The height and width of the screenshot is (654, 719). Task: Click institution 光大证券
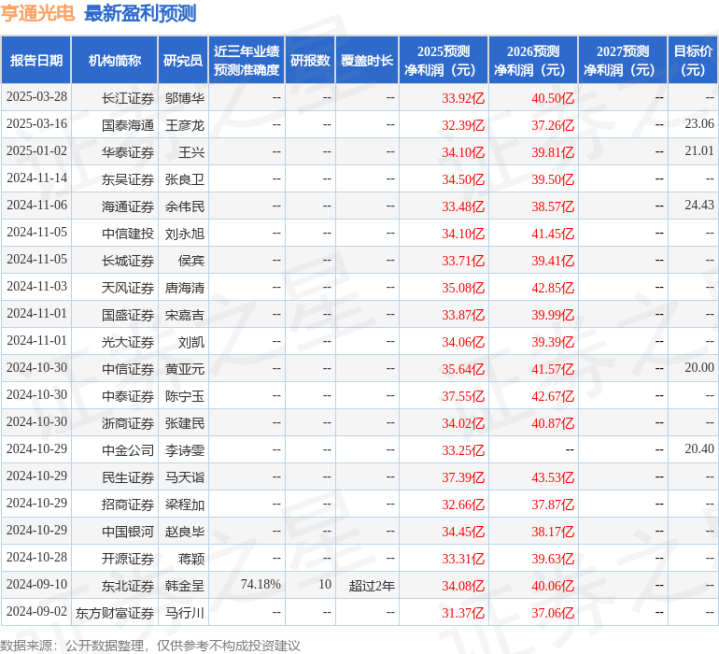(127, 342)
